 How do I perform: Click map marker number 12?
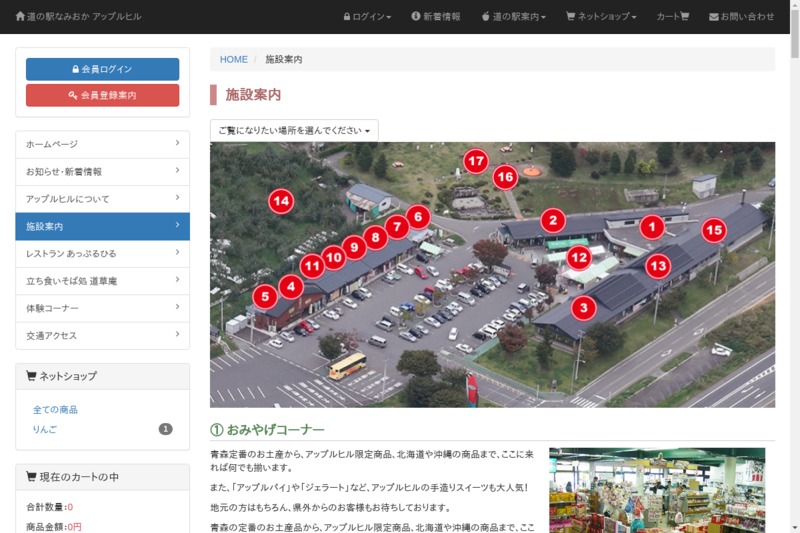point(579,257)
